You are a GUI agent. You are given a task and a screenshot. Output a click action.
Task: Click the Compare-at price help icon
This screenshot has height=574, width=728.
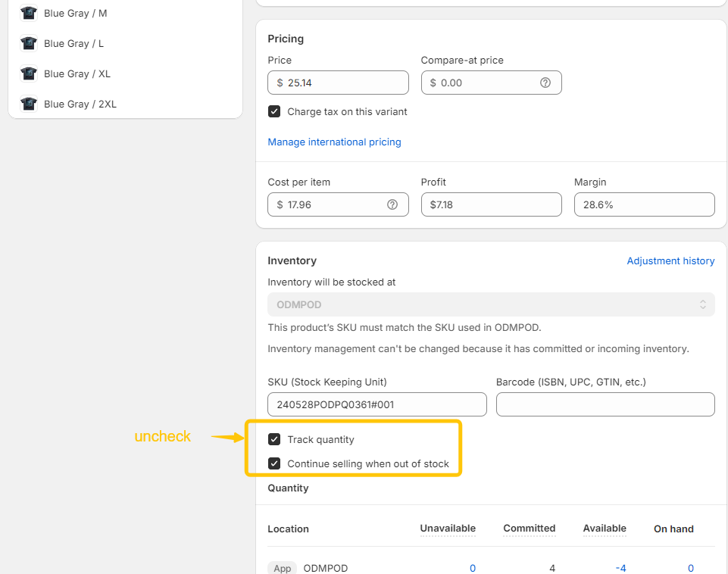pyautogui.click(x=545, y=83)
